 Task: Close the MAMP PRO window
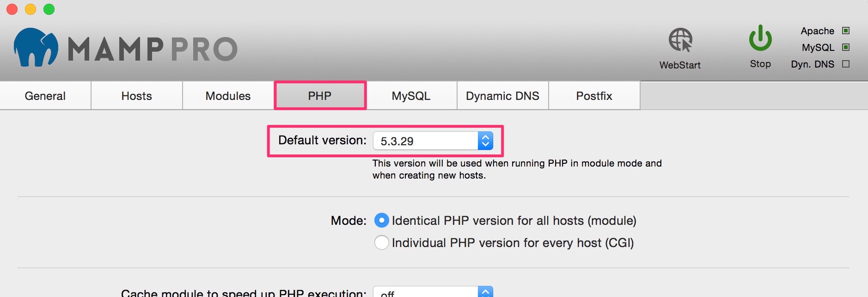point(12,9)
